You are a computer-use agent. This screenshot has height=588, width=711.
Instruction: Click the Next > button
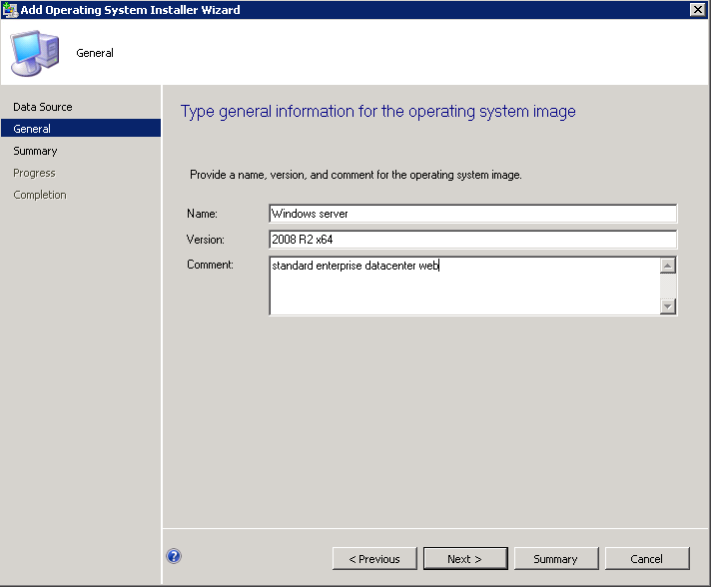(x=465, y=558)
